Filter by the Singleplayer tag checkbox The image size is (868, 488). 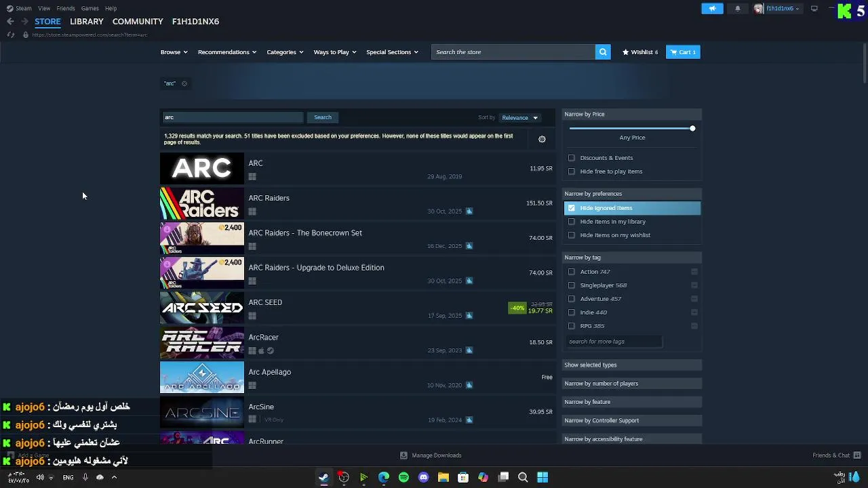[572, 285]
